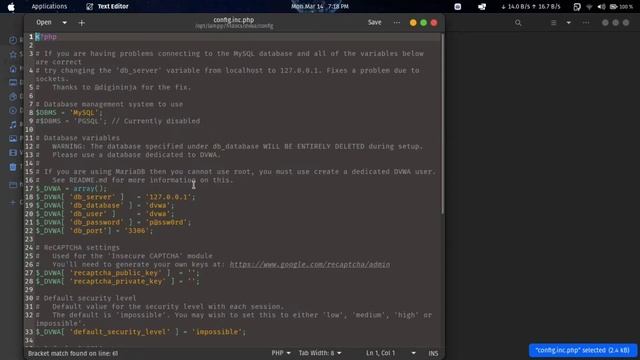
Task: Expand the recent files arrow beside Open
Action: (x=64, y=23)
